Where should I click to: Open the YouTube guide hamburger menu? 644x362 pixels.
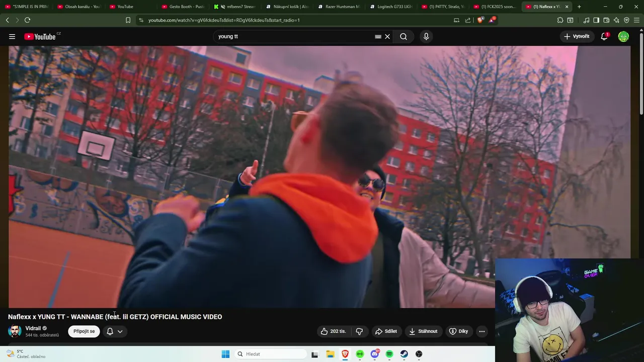(x=12, y=36)
